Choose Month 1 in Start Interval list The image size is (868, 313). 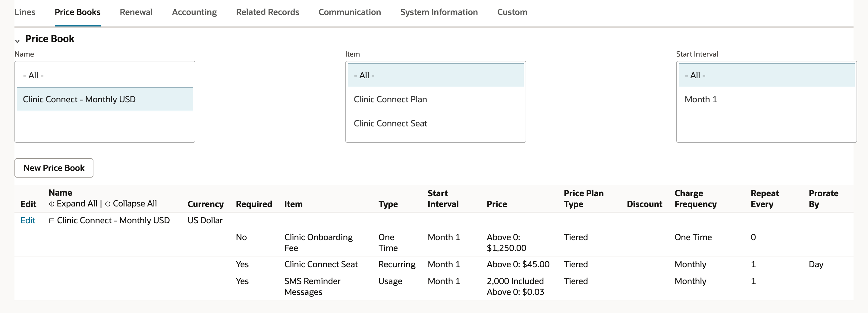(x=766, y=99)
